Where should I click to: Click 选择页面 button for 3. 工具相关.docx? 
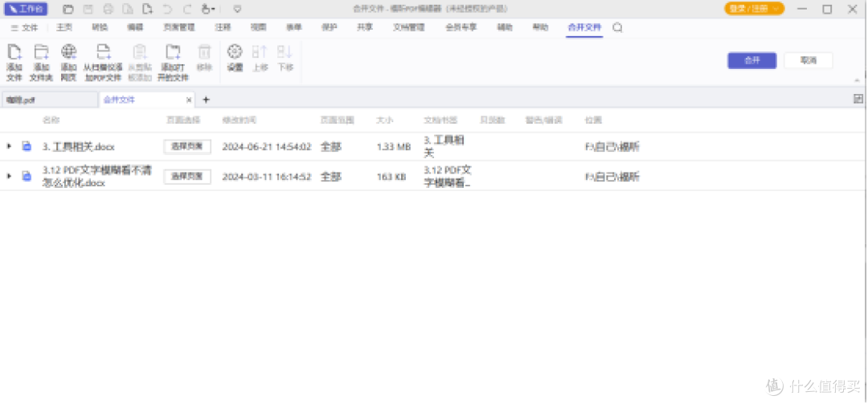pyautogui.click(x=187, y=146)
